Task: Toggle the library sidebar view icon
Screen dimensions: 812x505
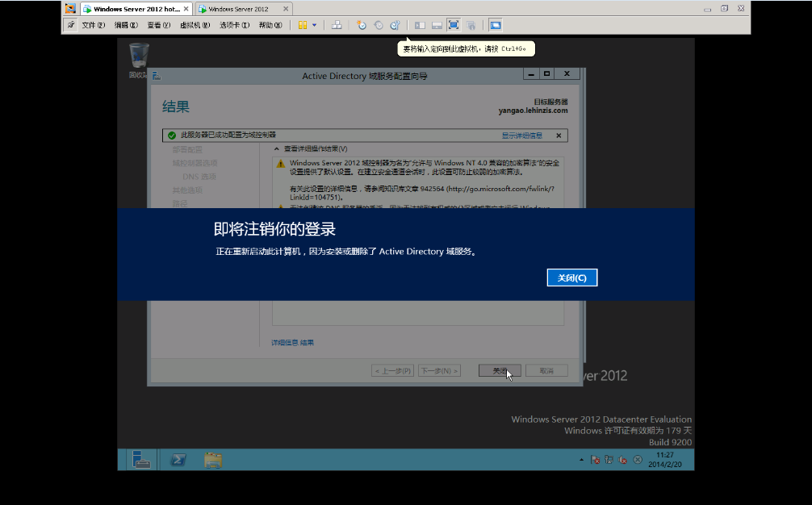Action: [420, 25]
